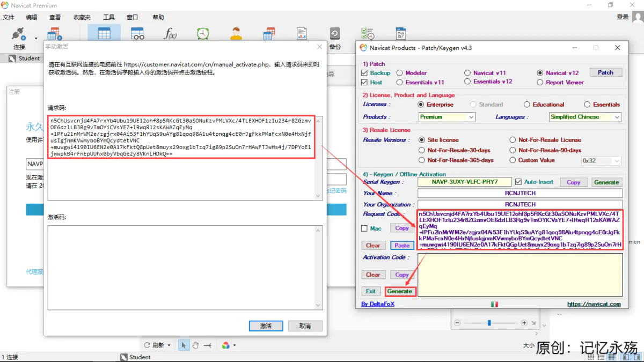Click the Italian flag icon in keygen
644x362 pixels.
(494, 304)
